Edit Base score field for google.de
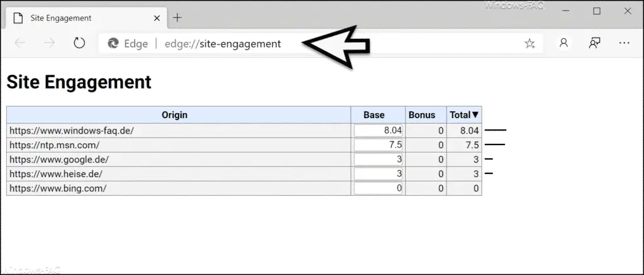The image size is (644, 275). click(378, 159)
